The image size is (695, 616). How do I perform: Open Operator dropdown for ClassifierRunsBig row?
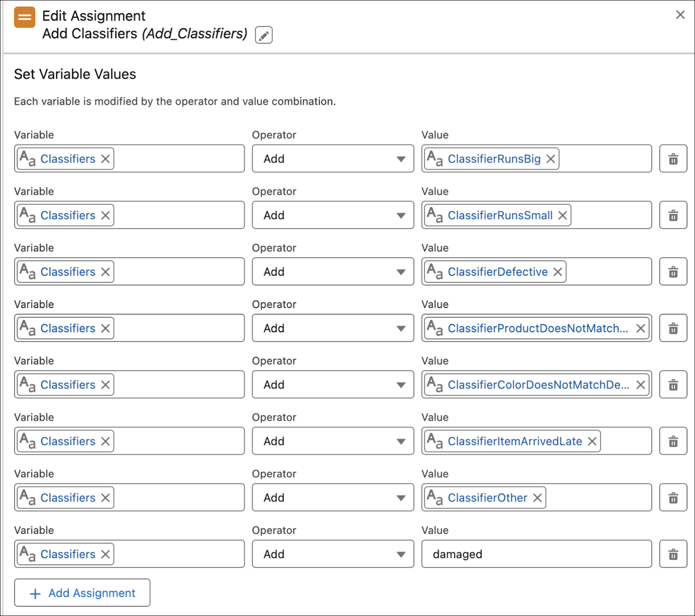[x=333, y=158]
